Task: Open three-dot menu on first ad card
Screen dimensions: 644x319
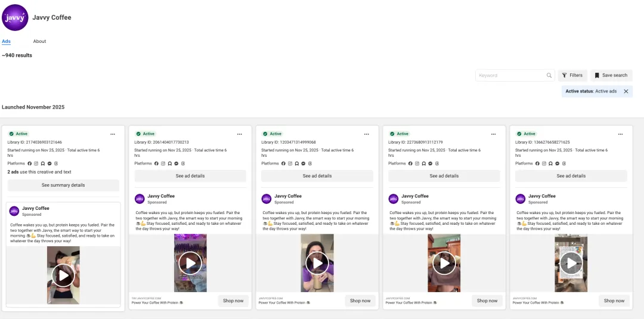Action: click(x=113, y=134)
